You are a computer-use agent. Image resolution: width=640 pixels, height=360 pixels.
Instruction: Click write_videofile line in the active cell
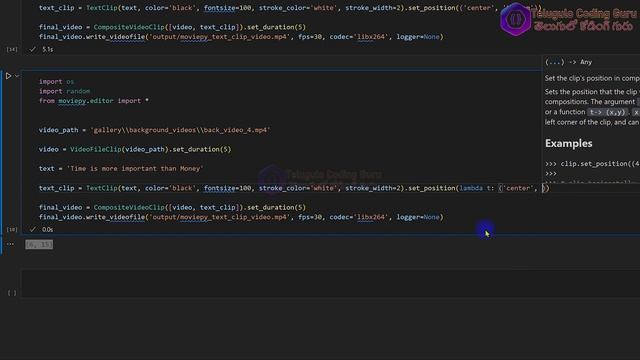click(241, 217)
